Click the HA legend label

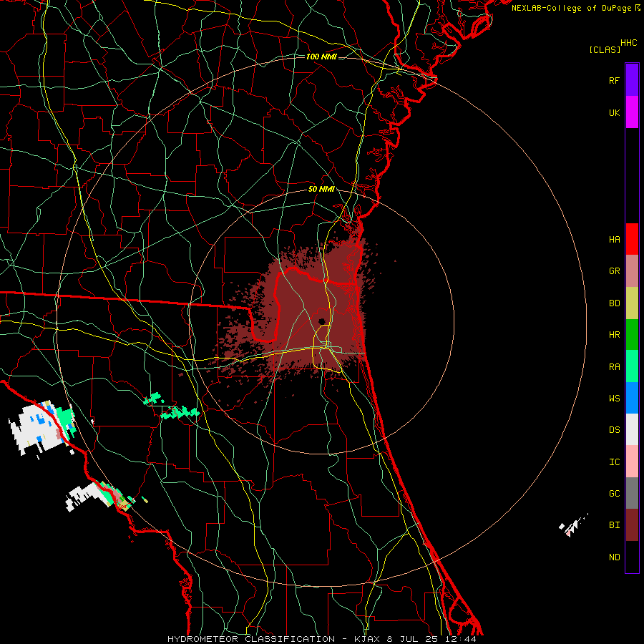(615, 239)
